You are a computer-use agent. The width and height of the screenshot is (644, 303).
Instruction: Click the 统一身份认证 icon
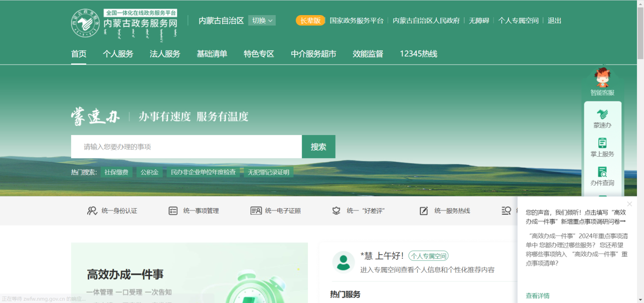92,210
